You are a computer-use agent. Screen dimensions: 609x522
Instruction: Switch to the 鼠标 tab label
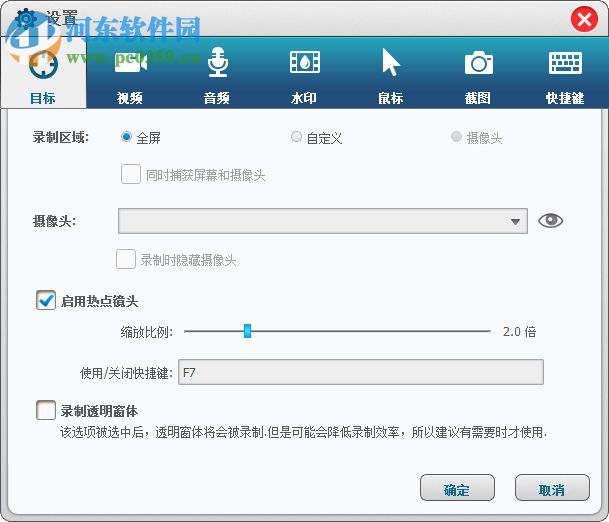[x=391, y=98]
